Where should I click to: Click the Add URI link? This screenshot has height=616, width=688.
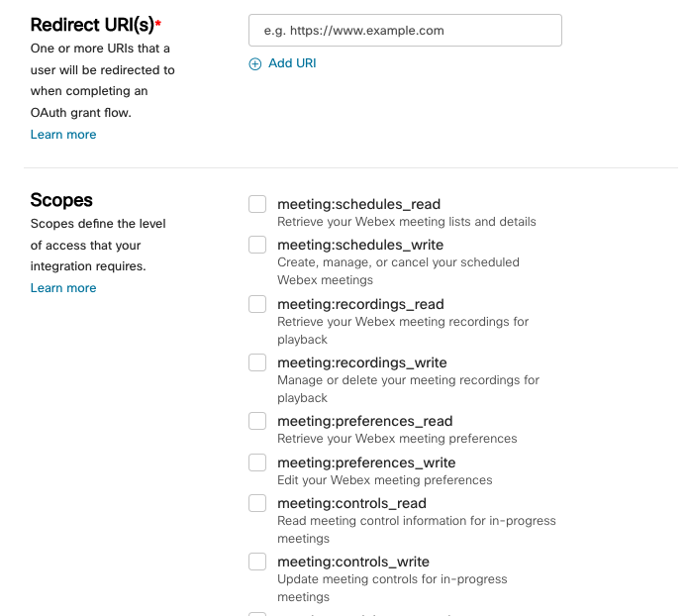pos(292,63)
